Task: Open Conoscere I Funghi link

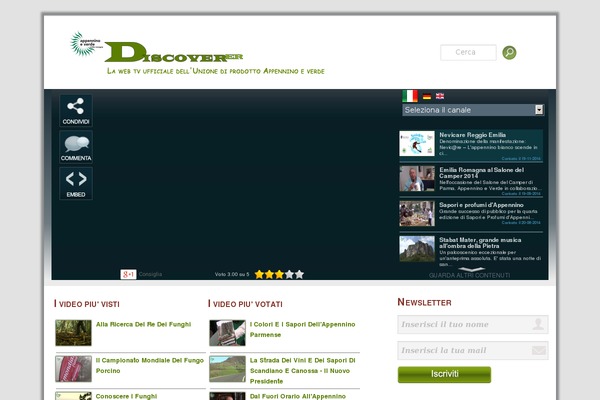Action: click(x=126, y=396)
